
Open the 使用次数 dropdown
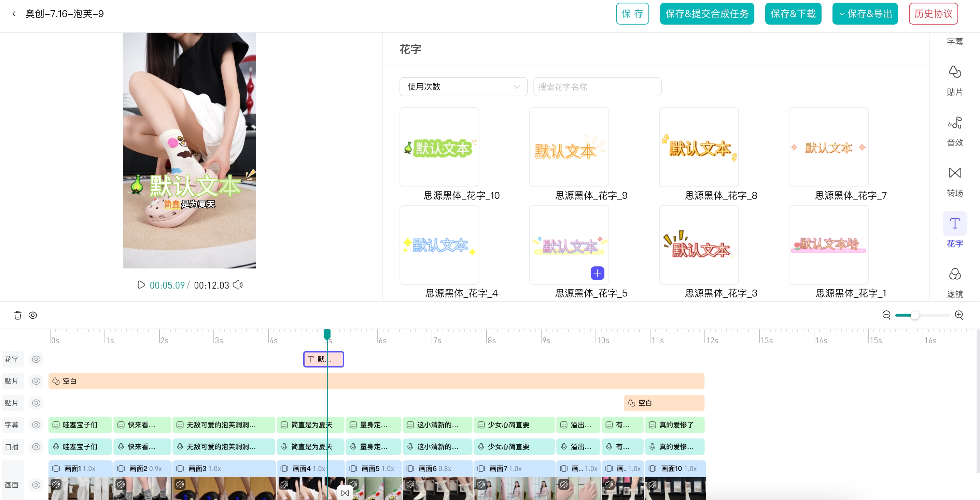tap(463, 86)
